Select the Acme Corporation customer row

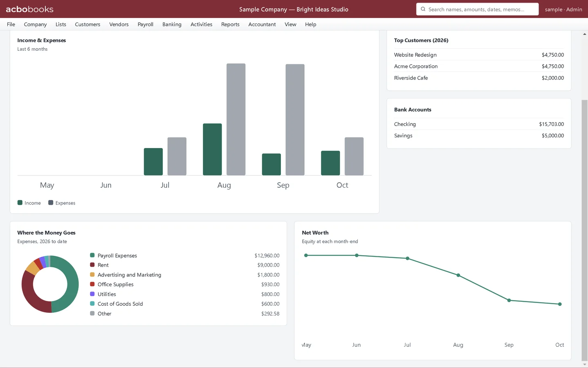(x=479, y=66)
